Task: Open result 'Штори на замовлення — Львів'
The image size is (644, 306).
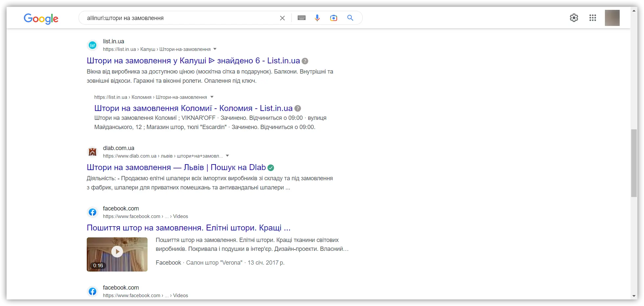Action: (x=176, y=167)
